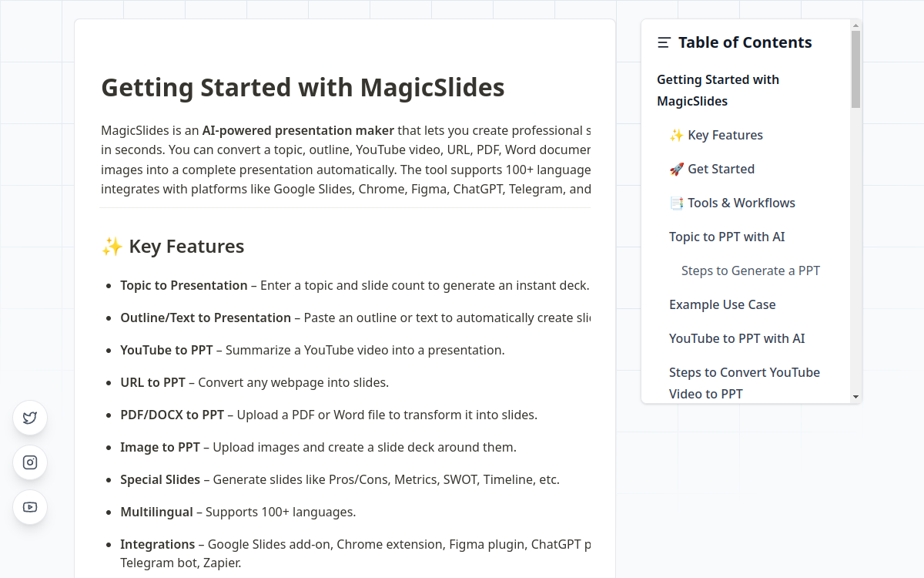
Task: Click the sparkles icon beside Key Features
Action: (x=676, y=135)
